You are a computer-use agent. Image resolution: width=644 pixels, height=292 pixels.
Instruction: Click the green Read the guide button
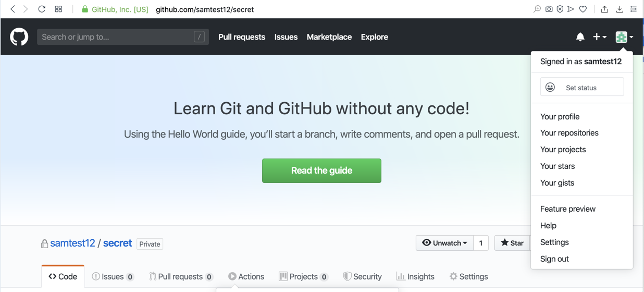point(321,171)
